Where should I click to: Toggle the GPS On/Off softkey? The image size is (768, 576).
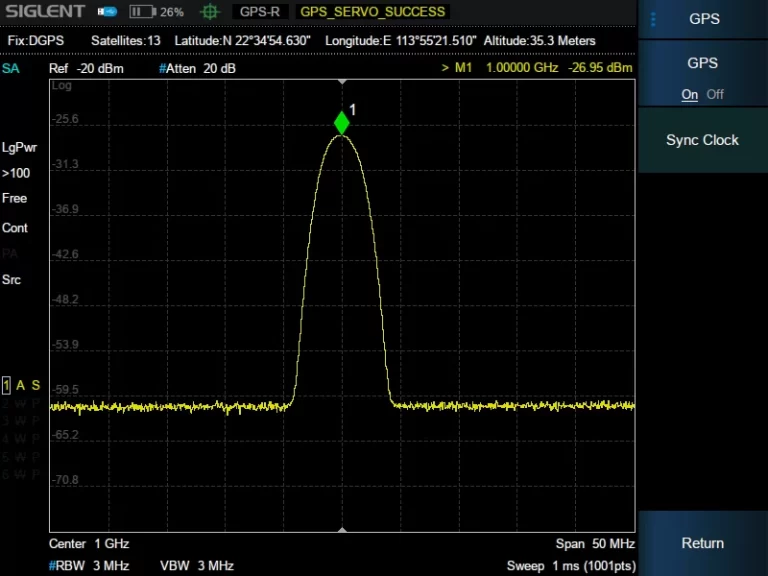click(702, 77)
